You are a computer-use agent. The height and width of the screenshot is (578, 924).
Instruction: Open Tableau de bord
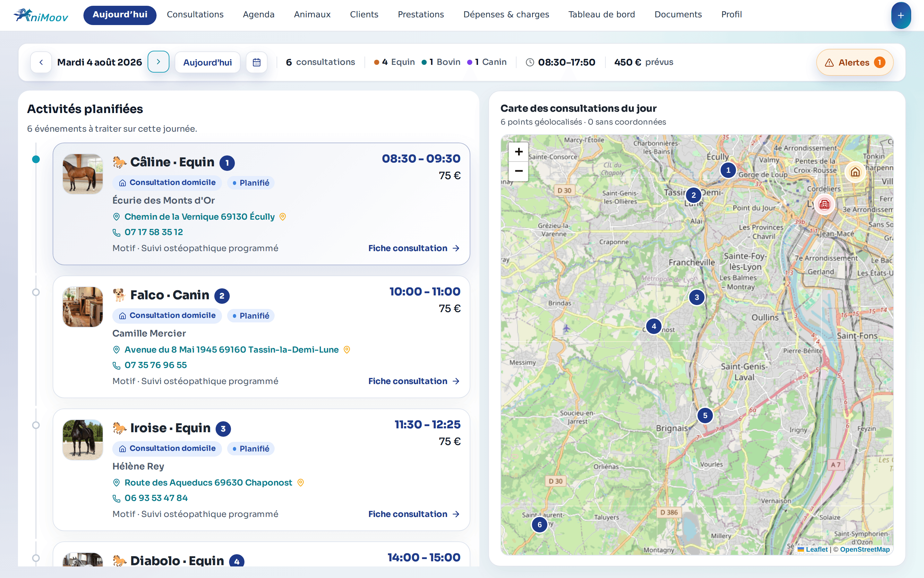pyautogui.click(x=601, y=14)
